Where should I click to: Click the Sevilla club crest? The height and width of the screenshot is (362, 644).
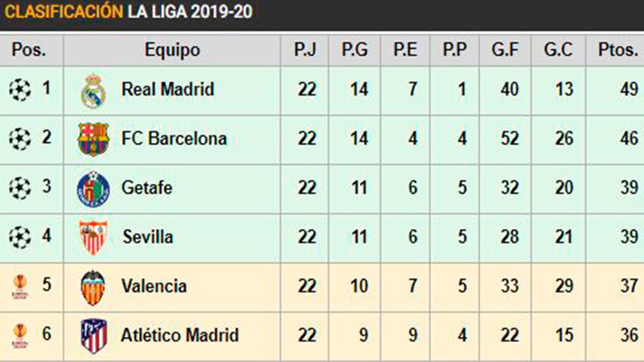pyautogui.click(x=93, y=237)
